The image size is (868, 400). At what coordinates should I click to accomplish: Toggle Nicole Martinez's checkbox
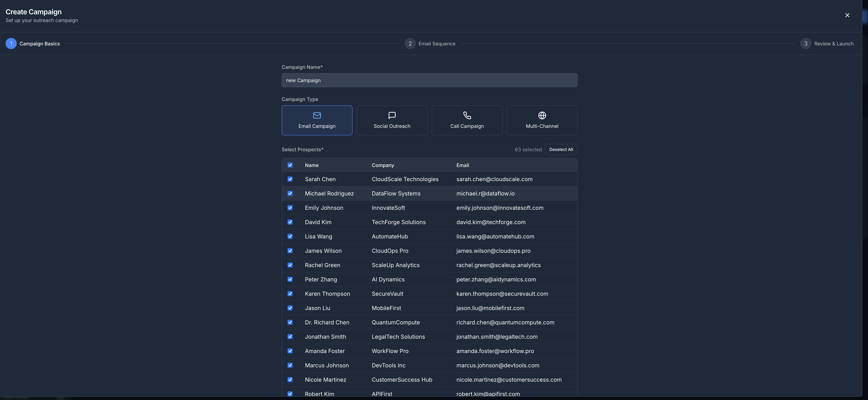[x=290, y=380]
